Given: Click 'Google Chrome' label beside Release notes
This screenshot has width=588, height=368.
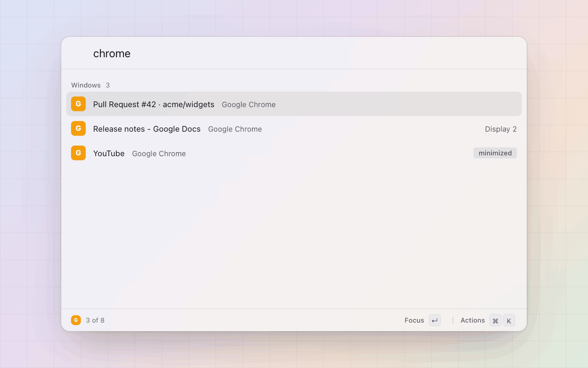Looking at the screenshot, I should coord(235,129).
